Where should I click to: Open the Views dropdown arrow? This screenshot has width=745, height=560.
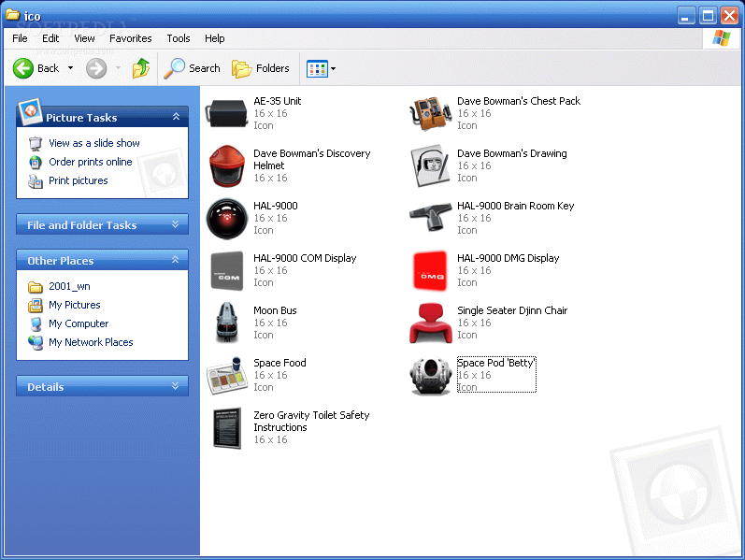pyautogui.click(x=333, y=69)
